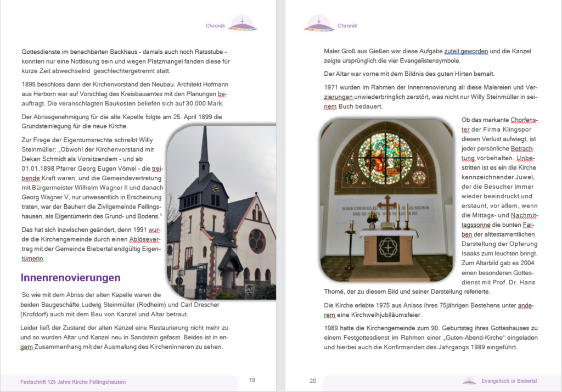Click the name 'Pfarrer Georg Eugen Vömel'

95,169
